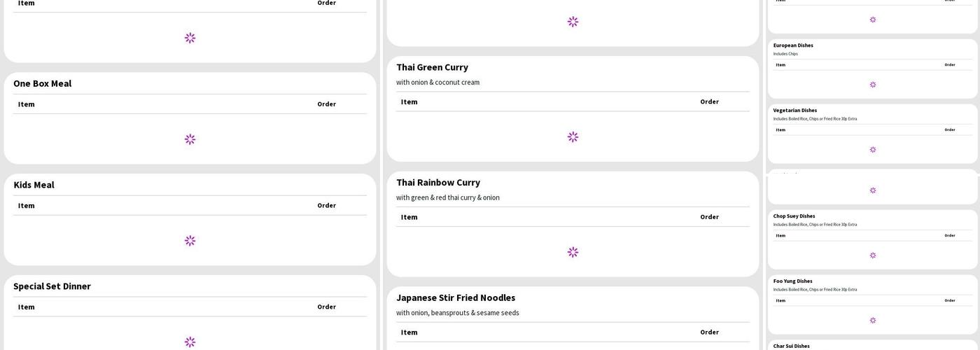Select the Japanese Stir Fried Noodles heading
The height and width of the screenshot is (350, 980).
pyautogui.click(x=456, y=297)
